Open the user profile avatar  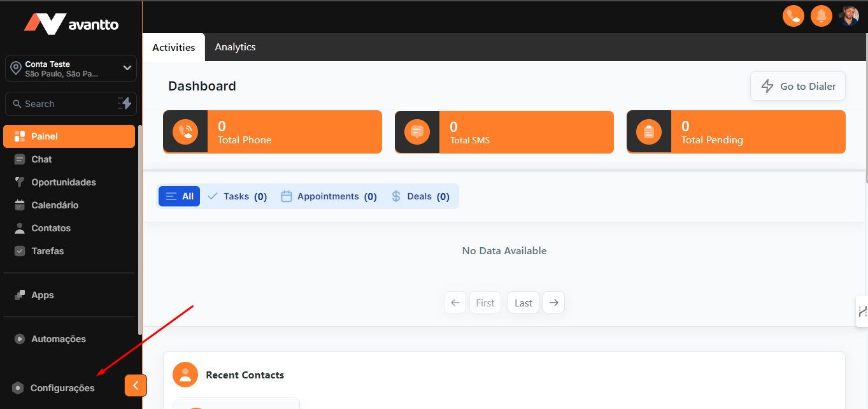(x=849, y=16)
